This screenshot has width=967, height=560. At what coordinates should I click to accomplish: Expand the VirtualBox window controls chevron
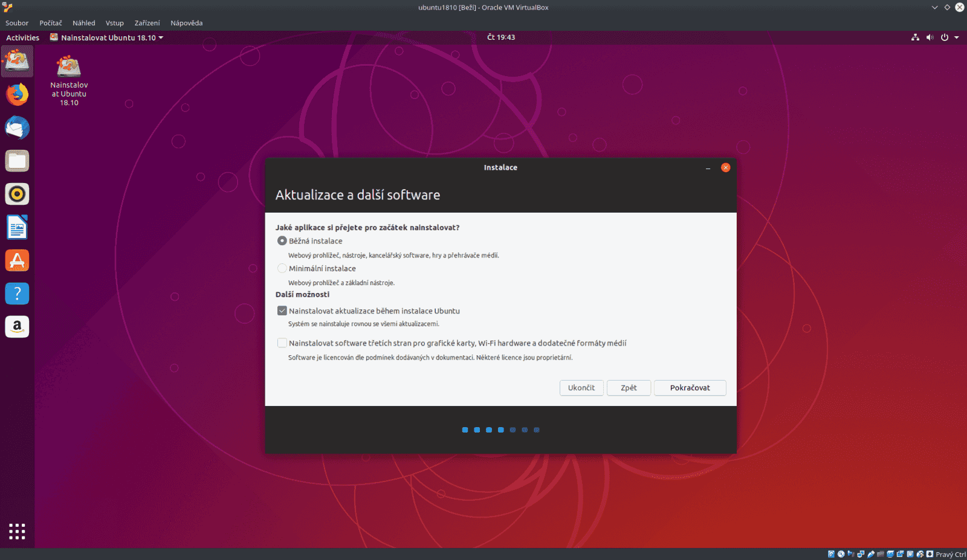[x=935, y=7]
